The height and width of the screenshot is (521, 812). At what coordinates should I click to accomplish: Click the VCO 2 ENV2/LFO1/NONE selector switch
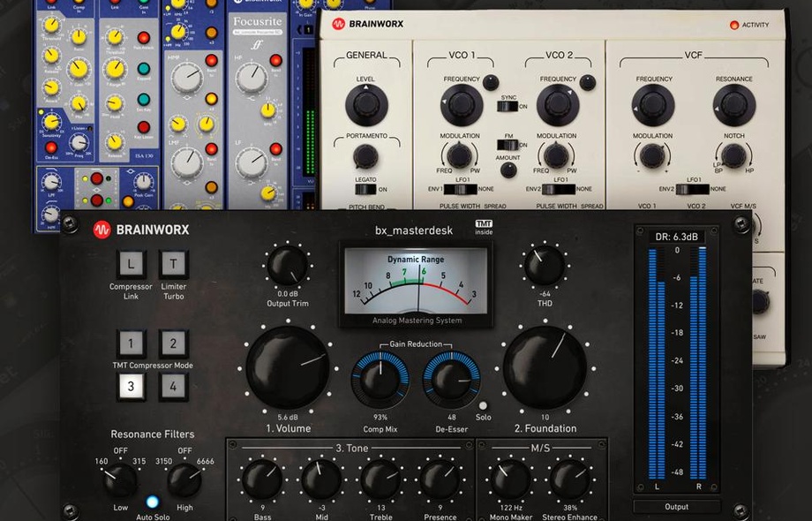(x=558, y=189)
